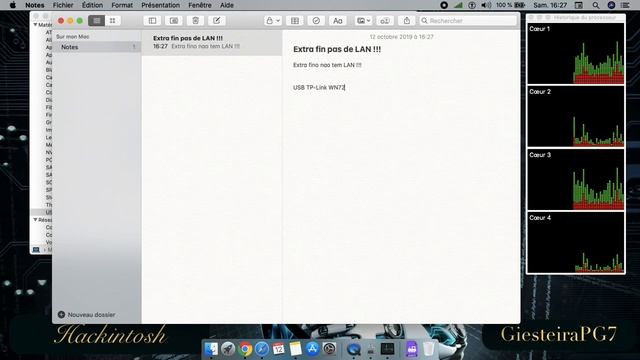Click the round recording icon in menu bar
Viewport: 640px width, 360px height.
coord(444,5)
